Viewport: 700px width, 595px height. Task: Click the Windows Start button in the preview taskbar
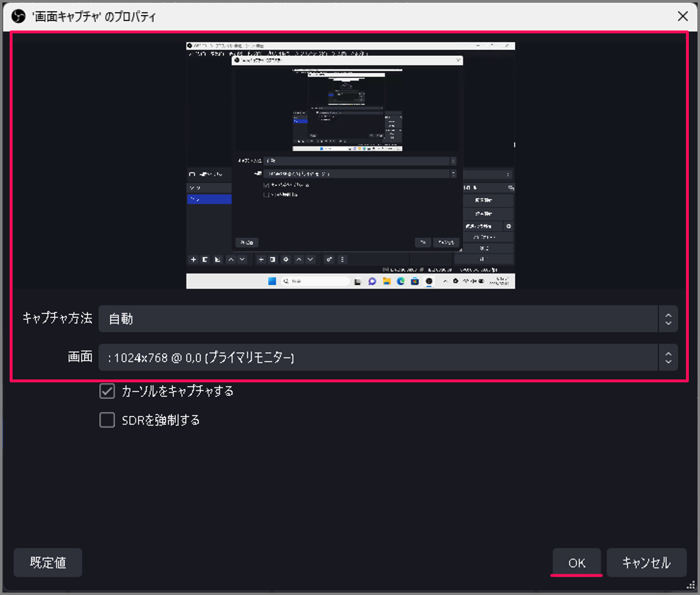tap(272, 281)
